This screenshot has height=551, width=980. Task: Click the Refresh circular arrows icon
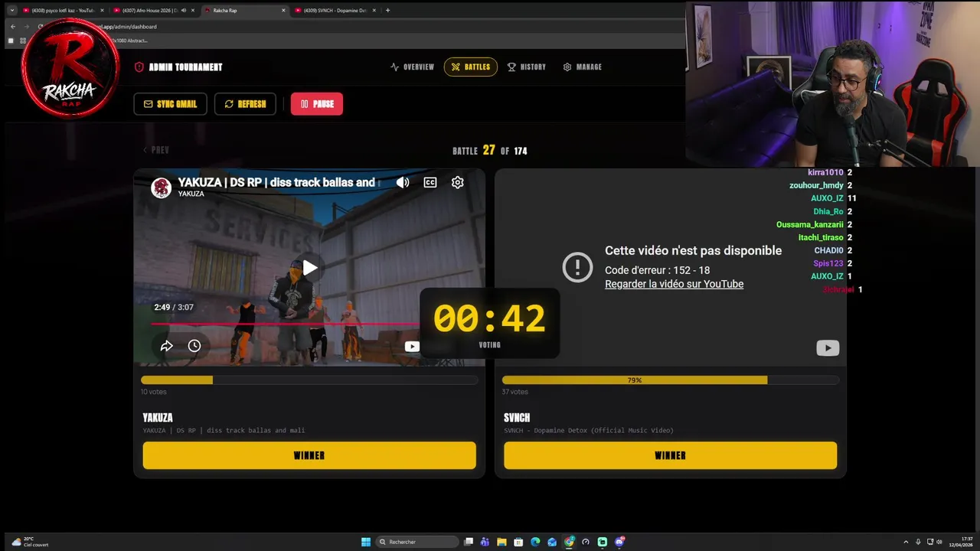pyautogui.click(x=229, y=104)
